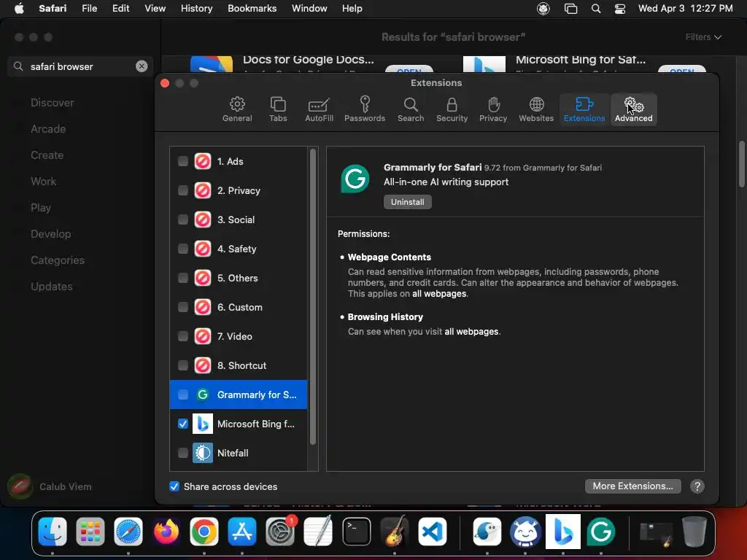Open the Passwords preferences pane
The width and height of the screenshot is (747, 560).
pos(365,109)
